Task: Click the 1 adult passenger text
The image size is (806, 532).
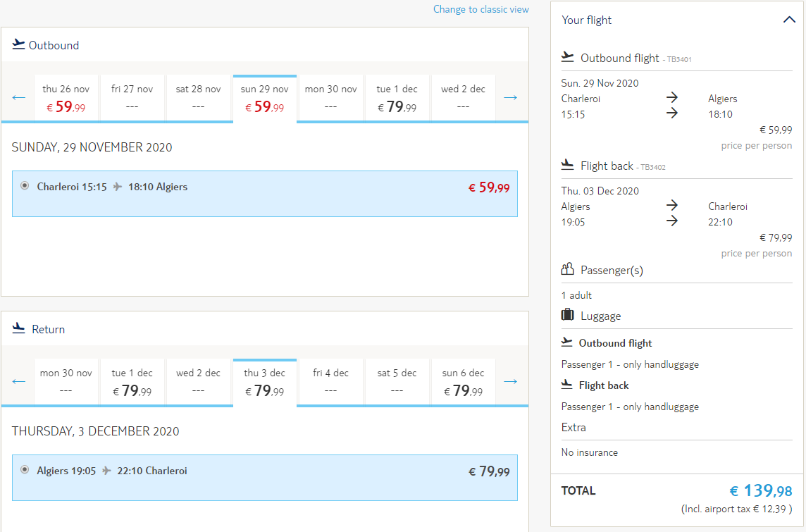Action: coord(576,295)
